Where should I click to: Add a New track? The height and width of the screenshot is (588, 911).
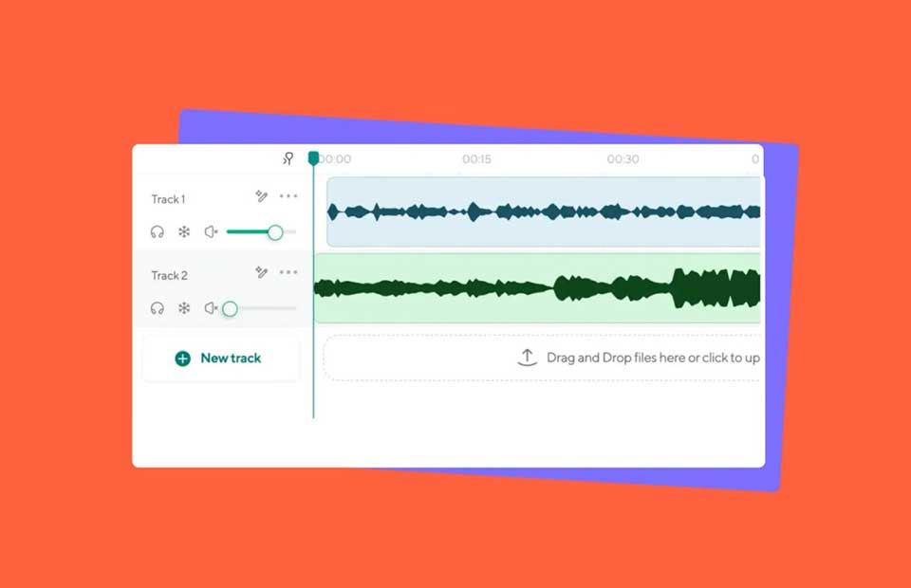[221, 358]
